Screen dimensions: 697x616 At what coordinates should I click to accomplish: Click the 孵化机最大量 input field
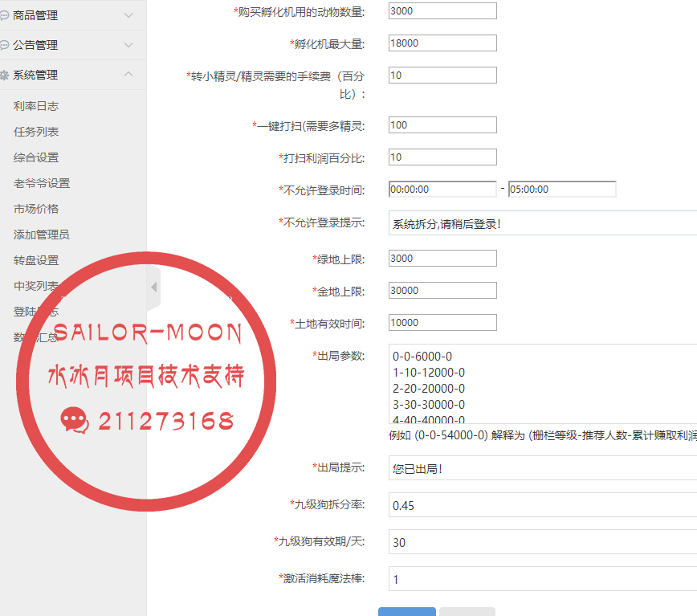(442, 43)
